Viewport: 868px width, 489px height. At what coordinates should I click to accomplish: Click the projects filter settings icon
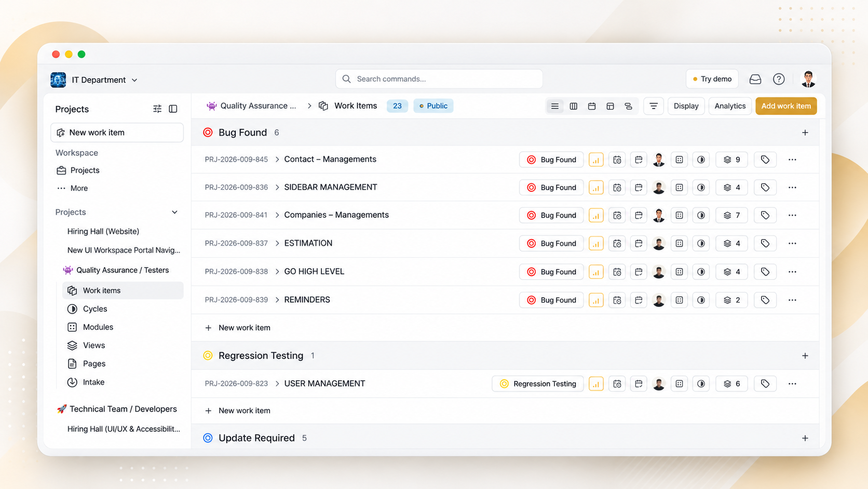157,109
